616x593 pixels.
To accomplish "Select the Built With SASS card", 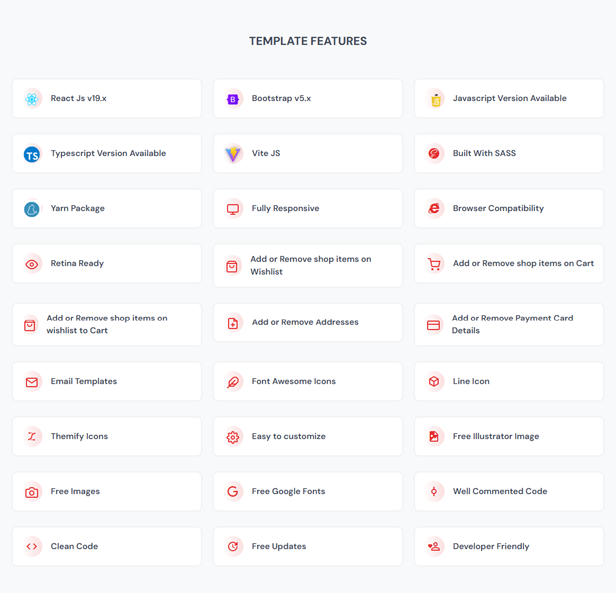I will tap(508, 154).
